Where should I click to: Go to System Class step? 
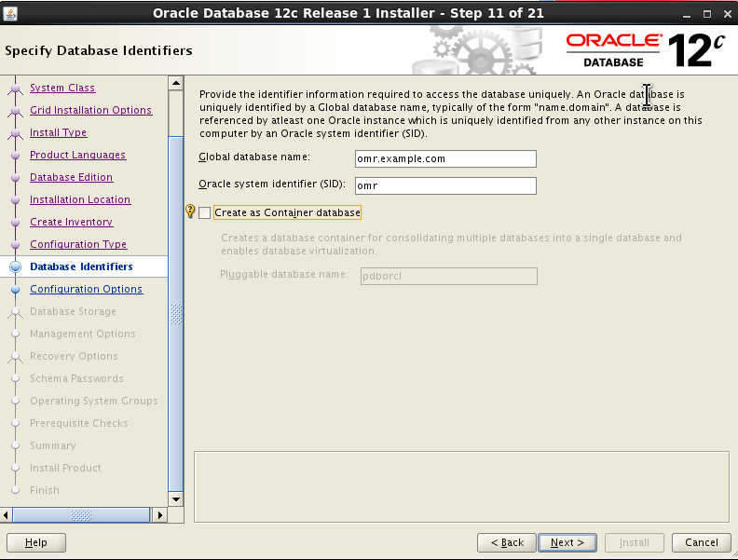tap(62, 88)
